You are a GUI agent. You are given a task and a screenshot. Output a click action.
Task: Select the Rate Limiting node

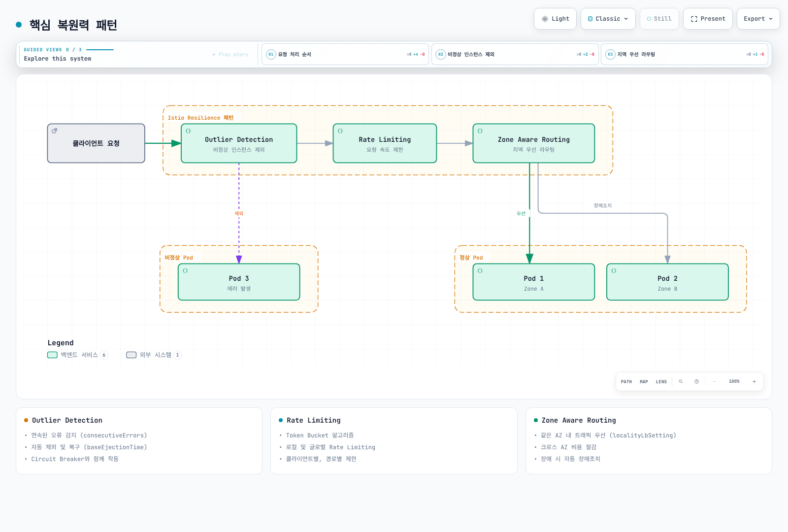385,143
